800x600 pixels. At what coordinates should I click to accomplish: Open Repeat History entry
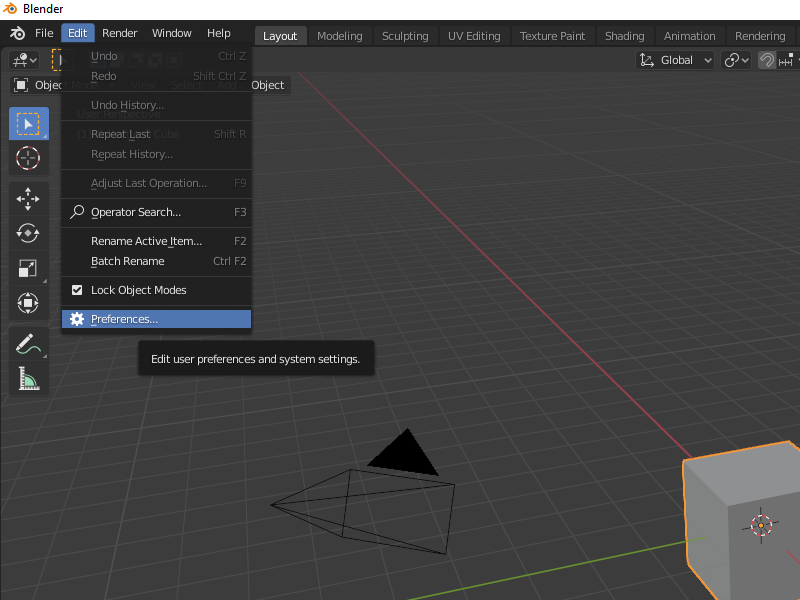pyautogui.click(x=156, y=154)
